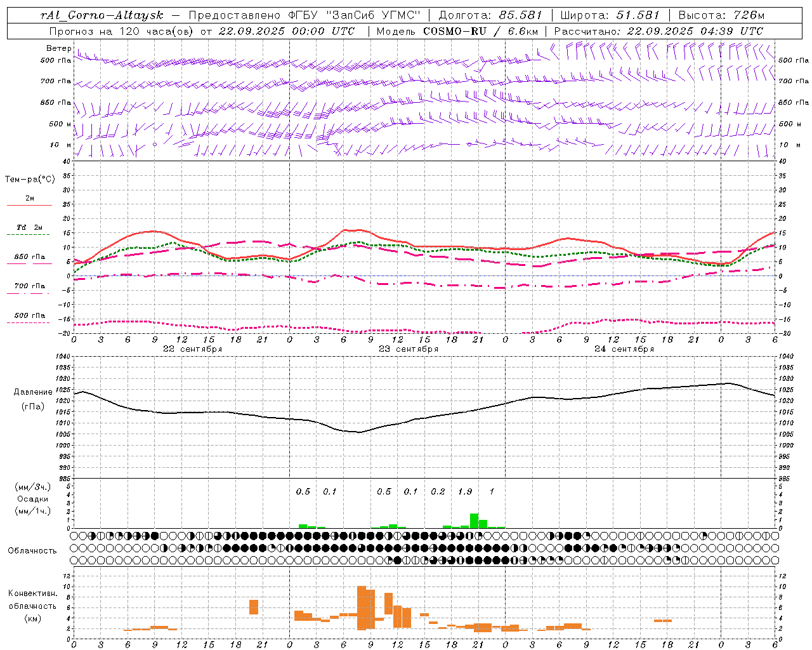
Task: Click the Долгота: 85.581 header field
Action: pos(490,15)
